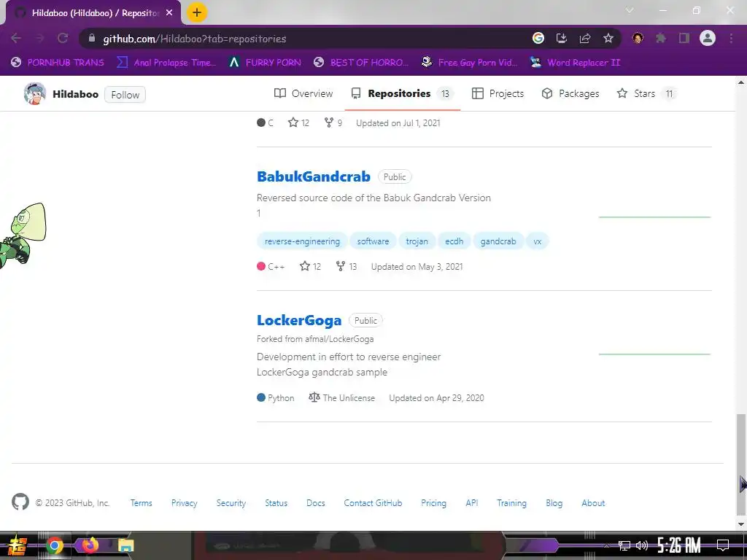The image size is (747, 560).
Task: Open the About footer link
Action: [x=593, y=503]
